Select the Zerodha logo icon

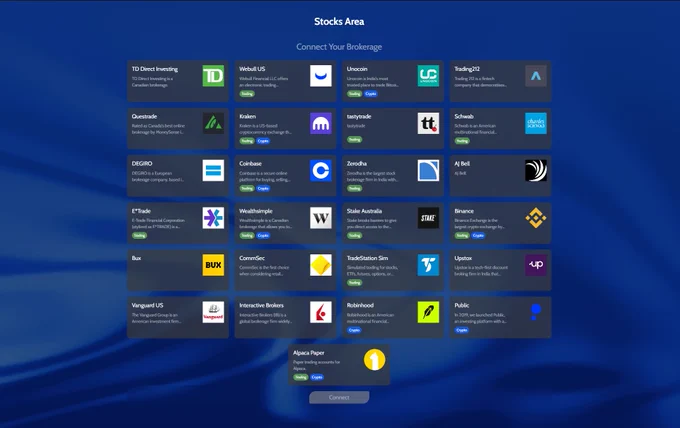[x=428, y=170]
